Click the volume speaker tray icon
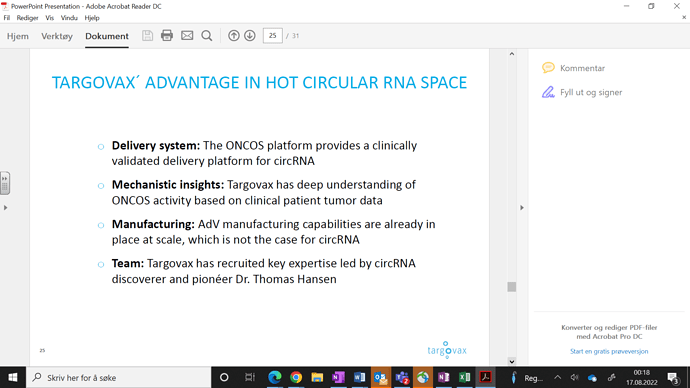Screen dimensions: 690x388 click(x=575, y=377)
